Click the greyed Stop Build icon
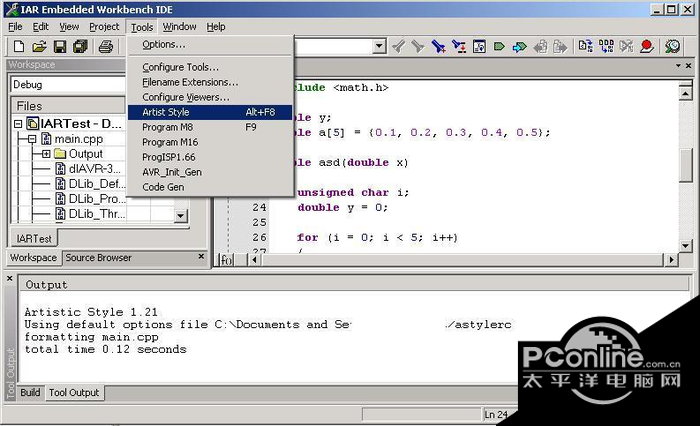 626,46
